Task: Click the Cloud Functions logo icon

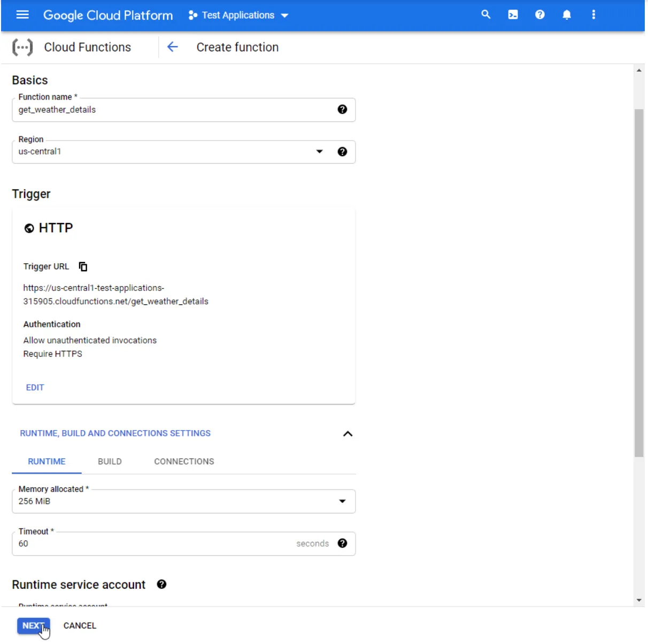Action: [x=24, y=47]
